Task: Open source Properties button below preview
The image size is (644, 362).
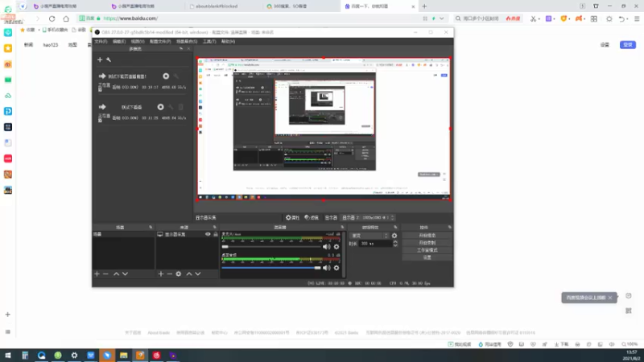Action: click(x=293, y=217)
